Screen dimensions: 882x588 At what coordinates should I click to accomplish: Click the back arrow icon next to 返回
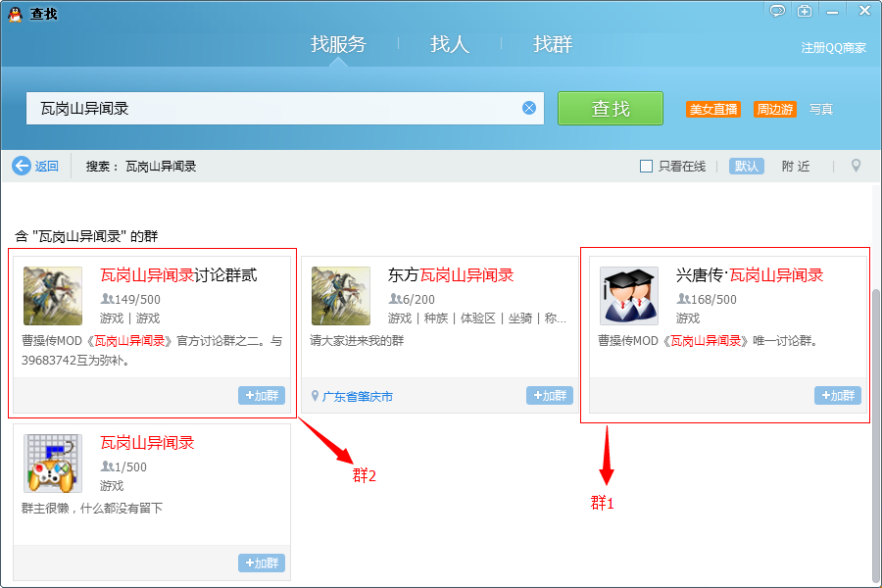[22, 166]
